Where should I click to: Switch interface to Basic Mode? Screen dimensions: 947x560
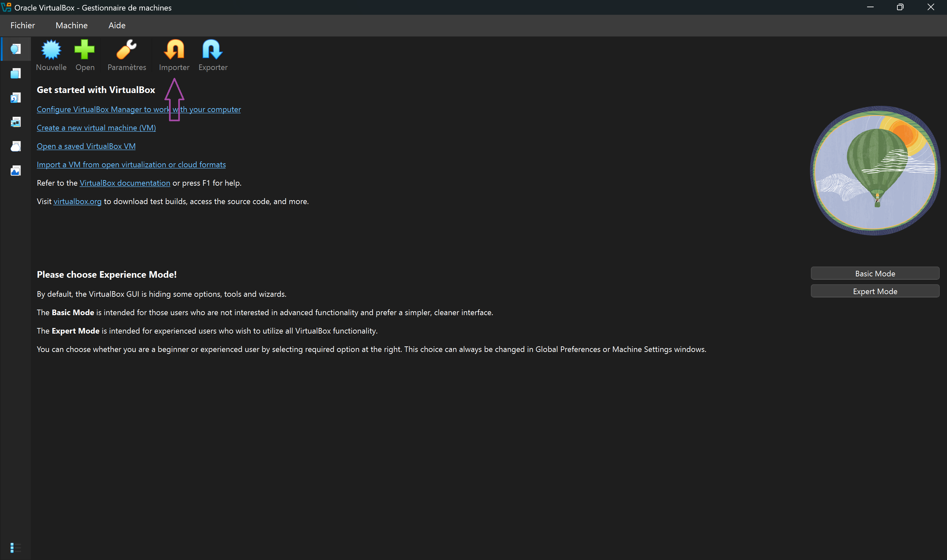tap(875, 273)
